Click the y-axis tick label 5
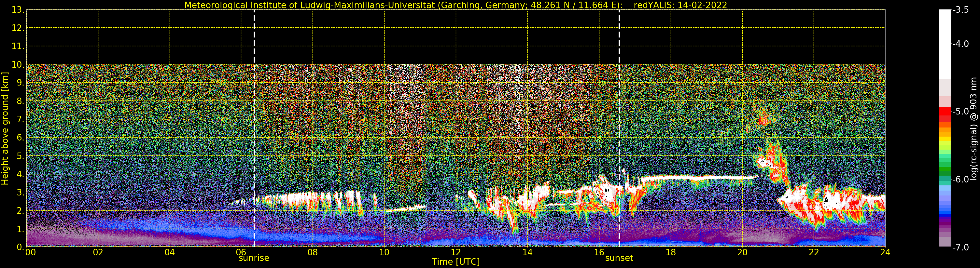 [x=20, y=156]
